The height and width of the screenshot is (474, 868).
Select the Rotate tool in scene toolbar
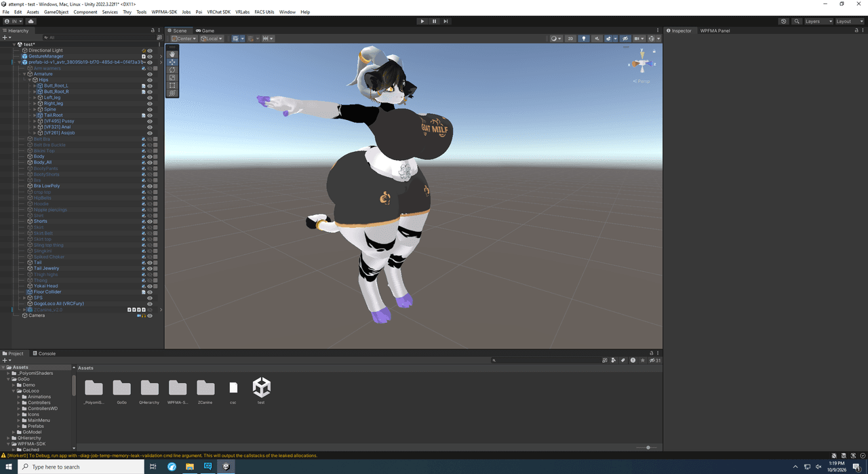(172, 70)
